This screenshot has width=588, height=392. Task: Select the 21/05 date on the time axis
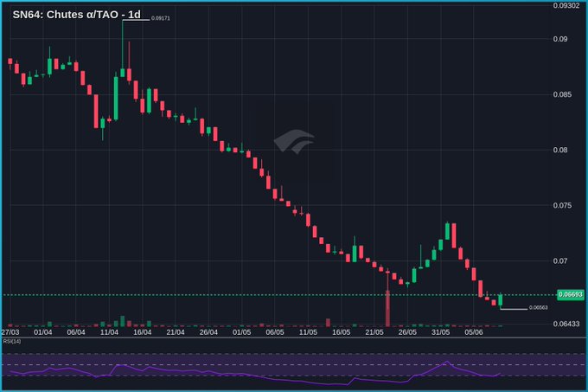point(374,332)
